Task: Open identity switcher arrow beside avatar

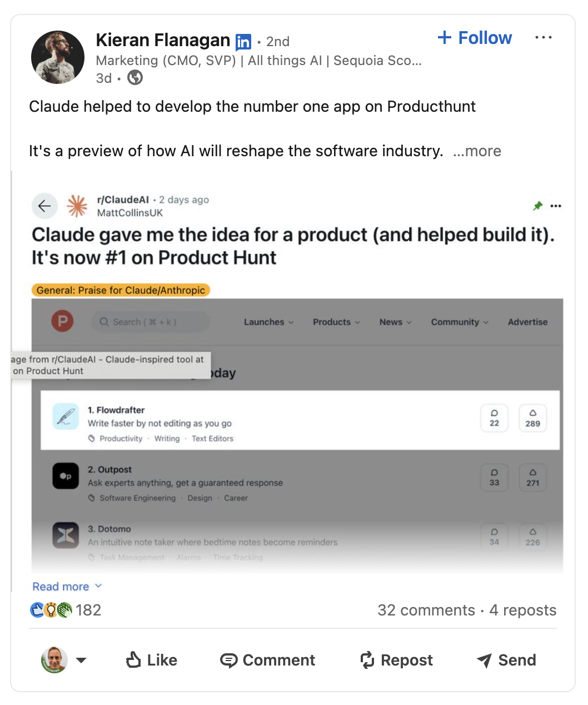Action: tap(81, 660)
